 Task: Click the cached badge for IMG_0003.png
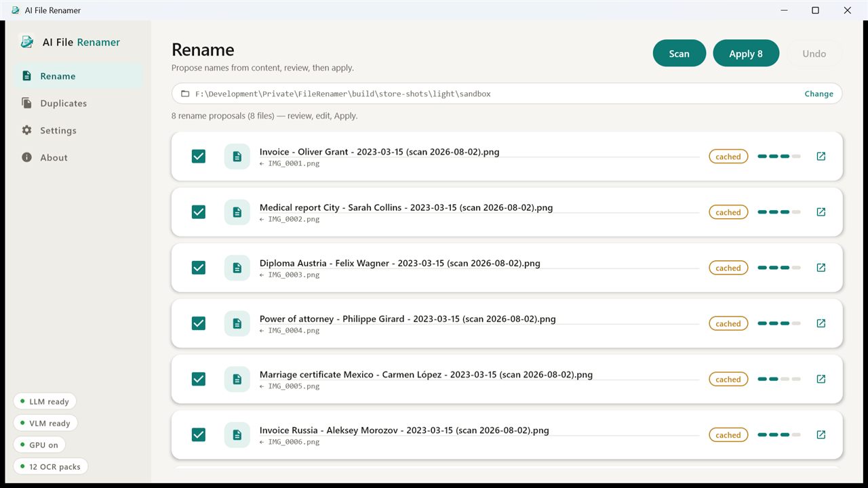coord(728,268)
